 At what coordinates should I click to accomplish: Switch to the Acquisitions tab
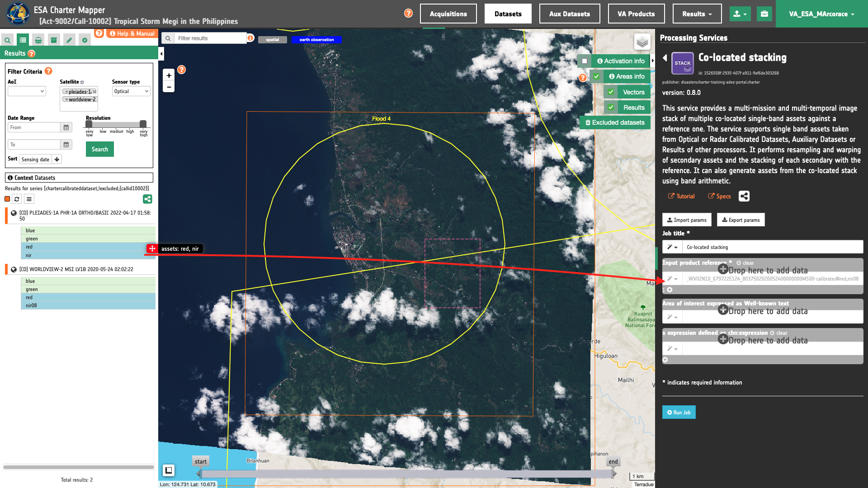448,14
